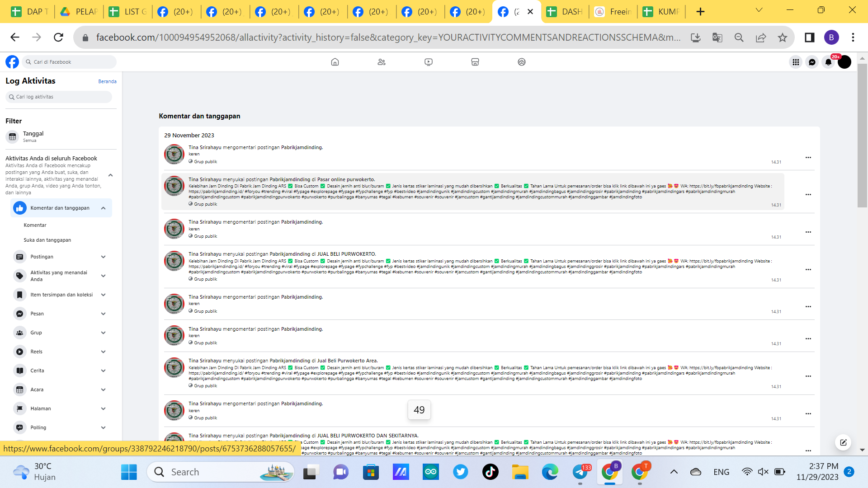The height and width of the screenshot is (488, 868).
Task: Click the Cari log aktivitas search field
Action: (59, 97)
